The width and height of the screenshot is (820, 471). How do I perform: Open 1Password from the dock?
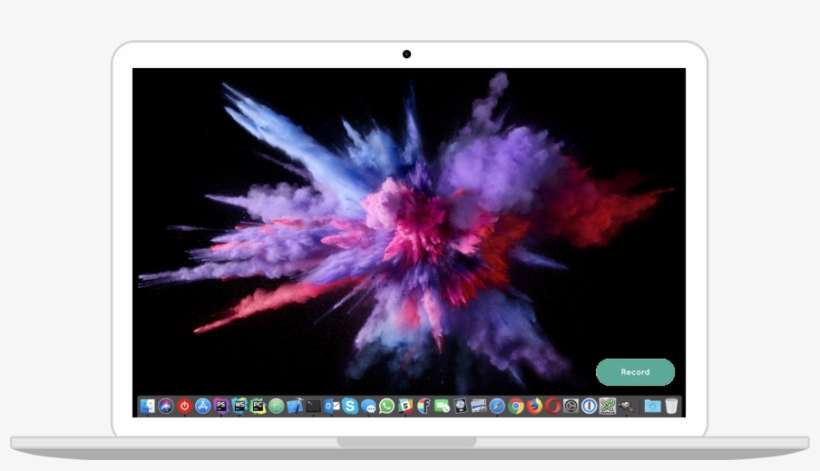(x=589, y=406)
